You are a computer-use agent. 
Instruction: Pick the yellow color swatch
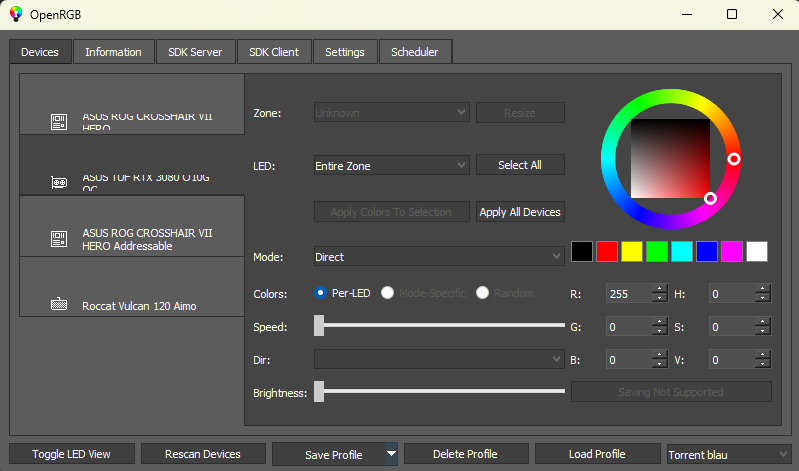[x=632, y=251]
